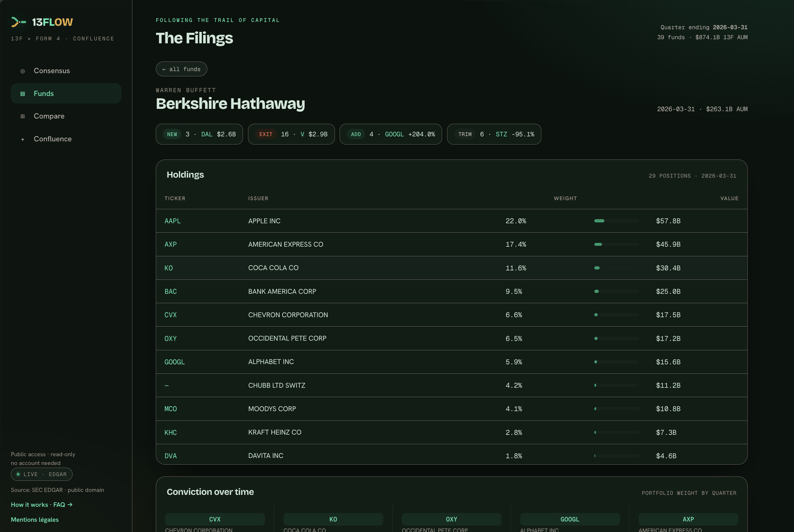Select the GOOGL conviction chart tab
Screen dimensions: 794x532
570,519
